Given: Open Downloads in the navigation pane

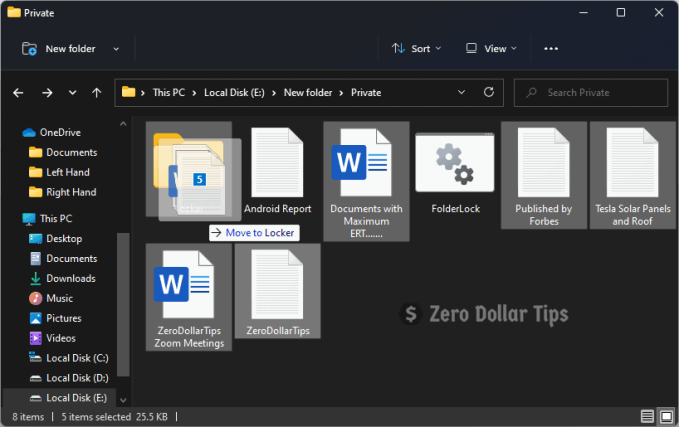Looking at the screenshot, I should click(x=70, y=278).
